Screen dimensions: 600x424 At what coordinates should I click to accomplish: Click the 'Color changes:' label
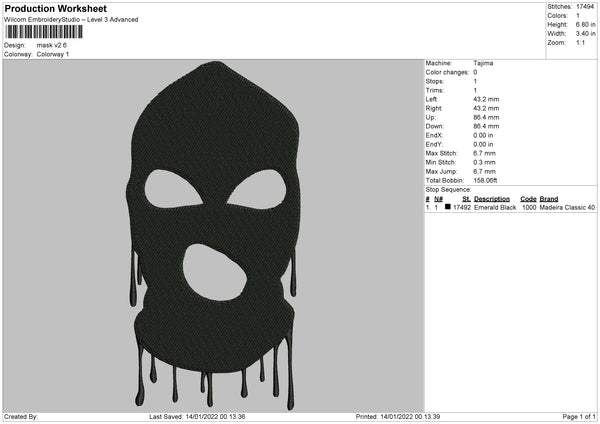[x=447, y=72]
